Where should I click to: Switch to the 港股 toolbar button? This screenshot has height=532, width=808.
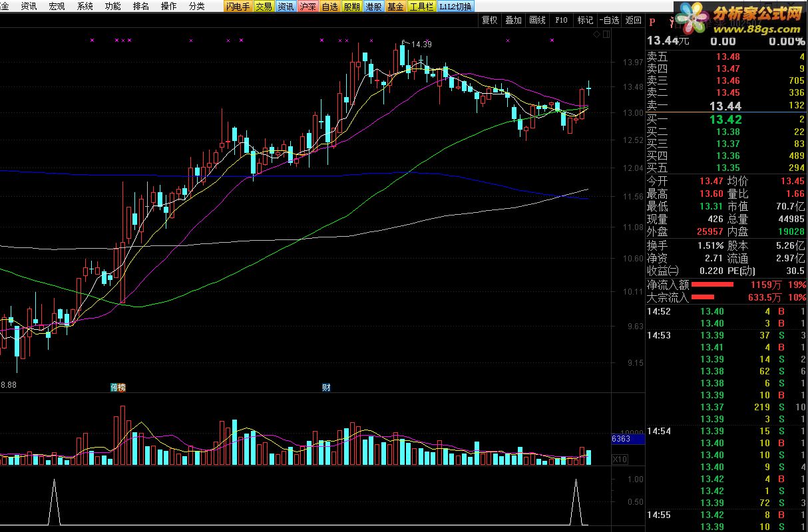pyautogui.click(x=373, y=7)
